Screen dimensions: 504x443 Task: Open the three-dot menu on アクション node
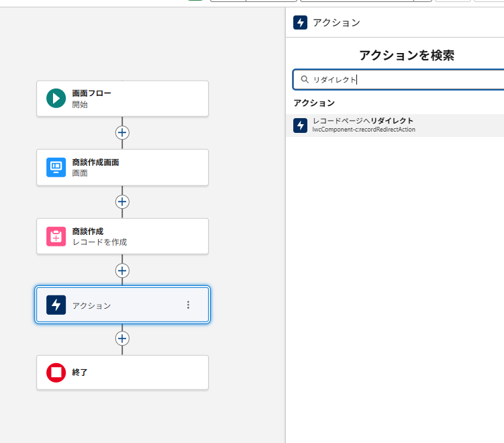coord(188,305)
